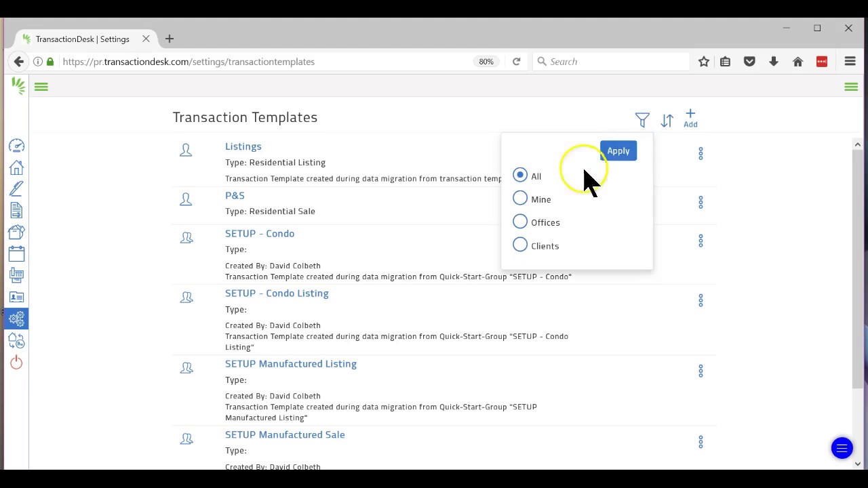Image resolution: width=868 pixels, height=488 pixels.
Task: Open the Firefox browser menu button
Action: [x=850, y=62]
